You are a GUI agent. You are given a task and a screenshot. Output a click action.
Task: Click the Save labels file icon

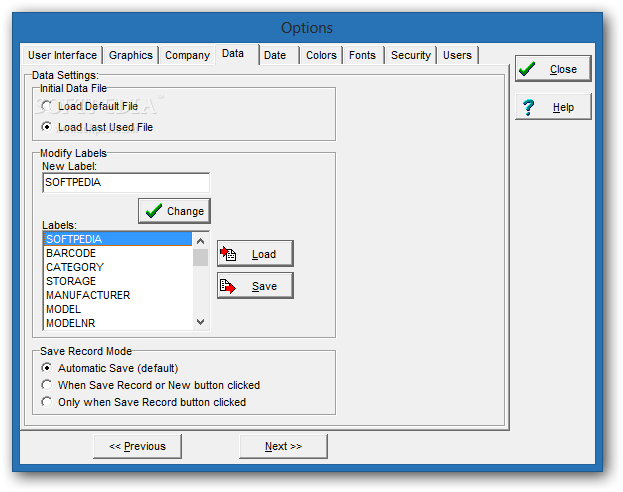pyautogui.click(x=228, y=286)
